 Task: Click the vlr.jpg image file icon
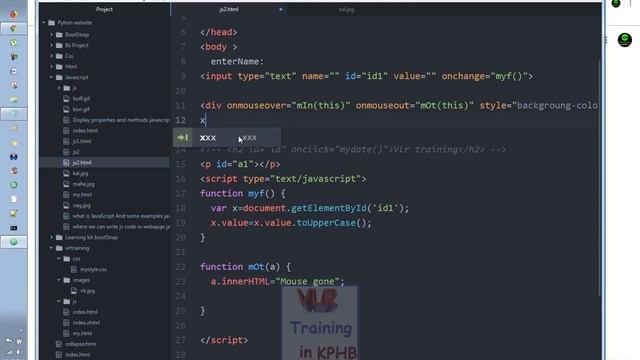(74, 291)
